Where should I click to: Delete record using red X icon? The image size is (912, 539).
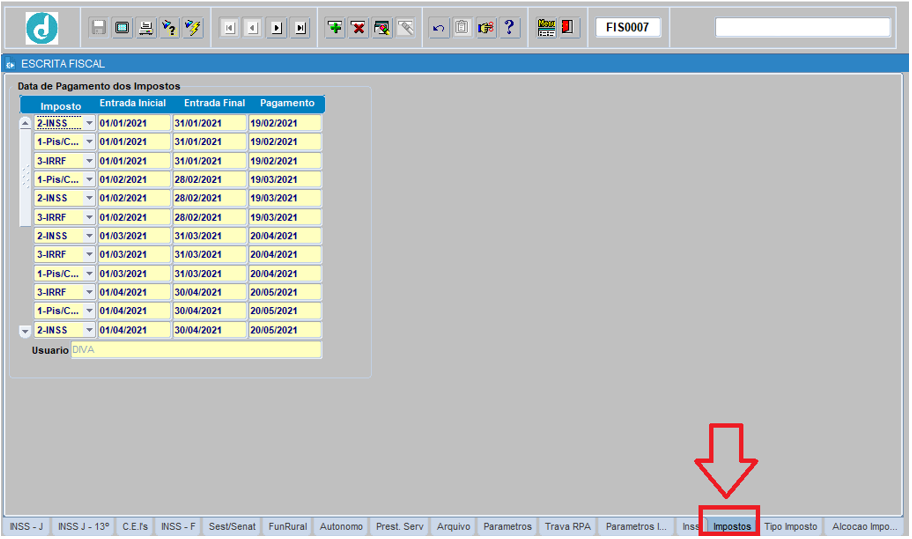pyautogui.click(x=358, y=28)
